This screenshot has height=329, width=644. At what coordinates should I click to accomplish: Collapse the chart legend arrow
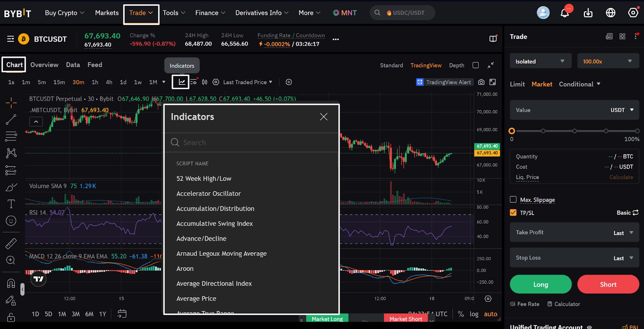click(x=36, y=121)
